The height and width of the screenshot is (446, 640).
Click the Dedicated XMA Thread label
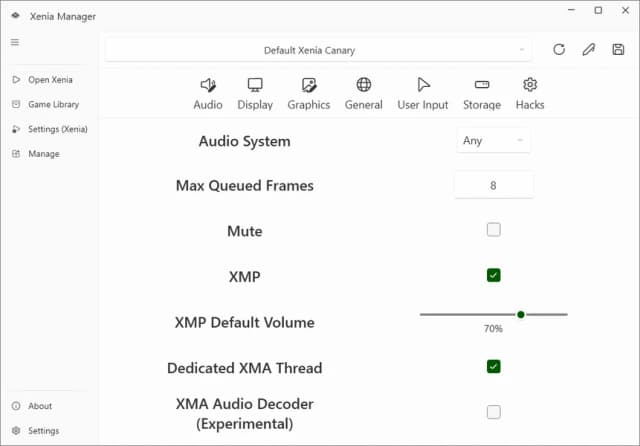(x=244, y=368)
